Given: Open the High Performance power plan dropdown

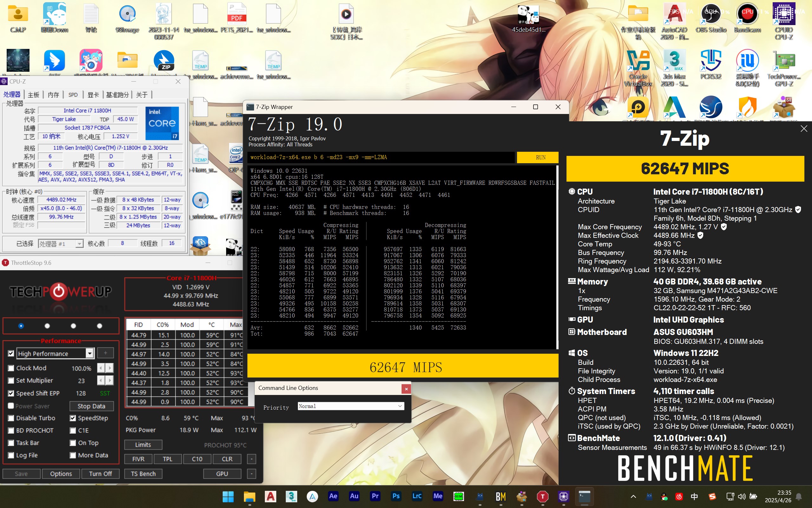Looking at the screenshot, I should [x=89, y=353].
